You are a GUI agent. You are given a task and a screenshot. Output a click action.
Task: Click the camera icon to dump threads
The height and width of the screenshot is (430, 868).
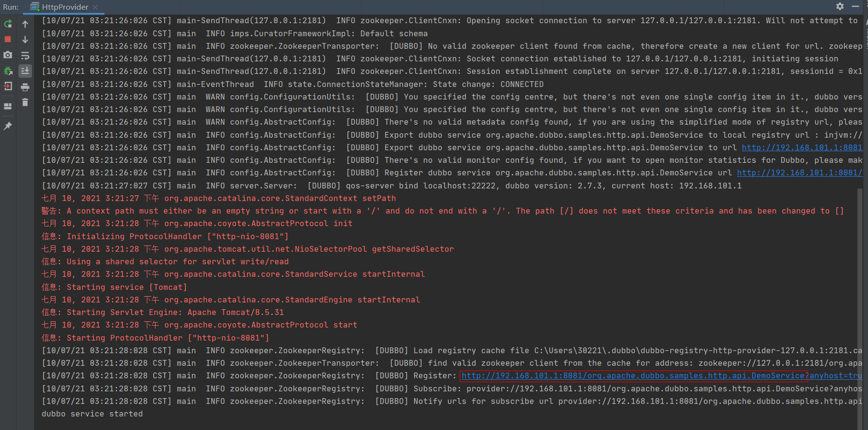coord(8,55)
